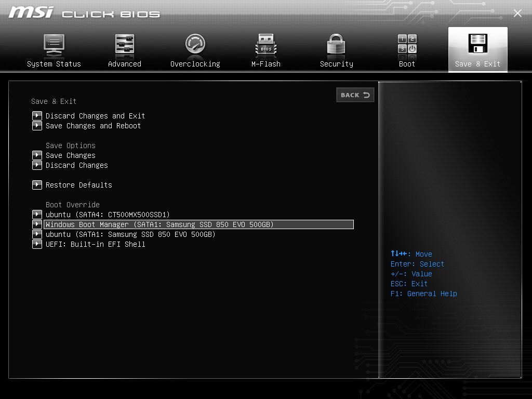Click the +/-: Value hint text
This screenshot has width=532, height=399.
411,274
